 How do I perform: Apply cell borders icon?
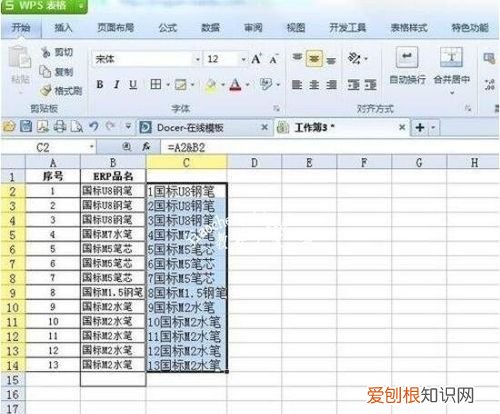click(x=156, y=84)
